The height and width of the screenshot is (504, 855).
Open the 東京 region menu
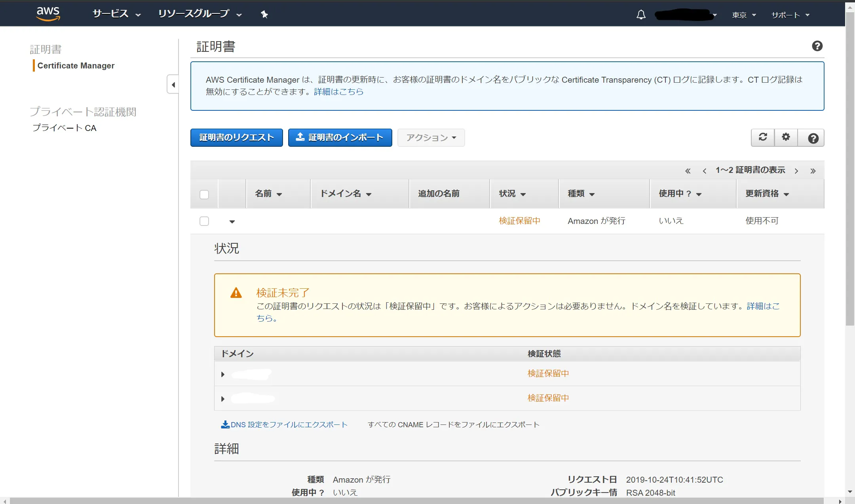(x=744, y=15)
